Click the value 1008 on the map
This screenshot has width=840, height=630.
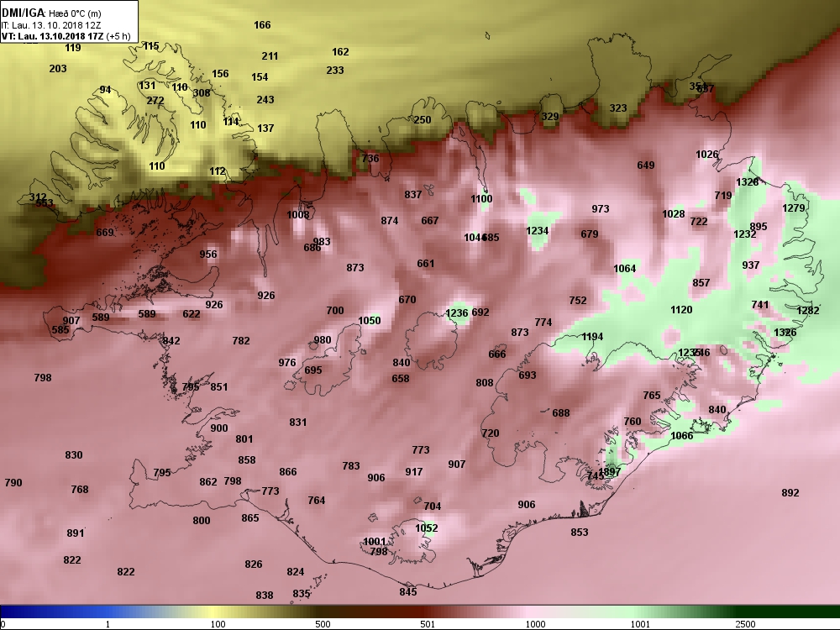(297, 215)
